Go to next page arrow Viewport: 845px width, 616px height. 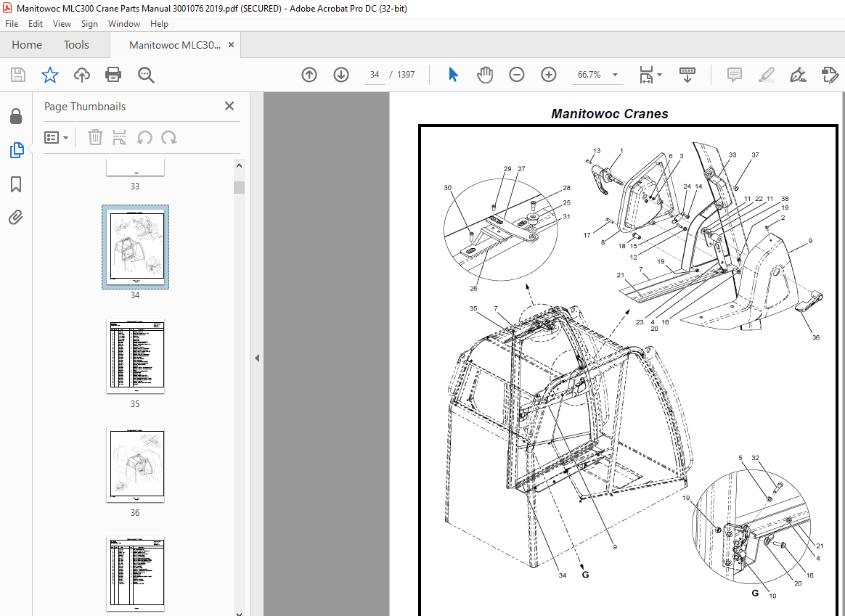click(x=341, y=75)
